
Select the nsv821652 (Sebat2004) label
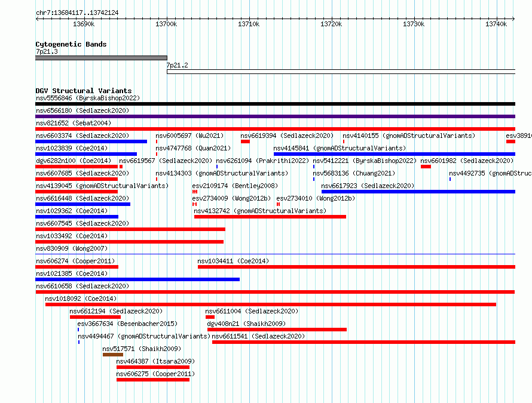74,124
